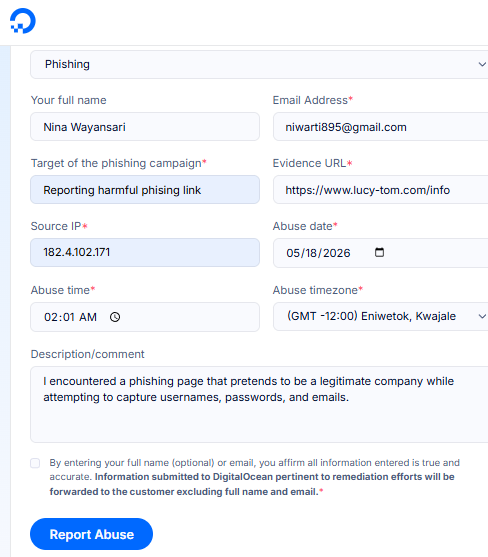Click the Evidence URL input box
The image size is (488, 557).
pos(380,190)
